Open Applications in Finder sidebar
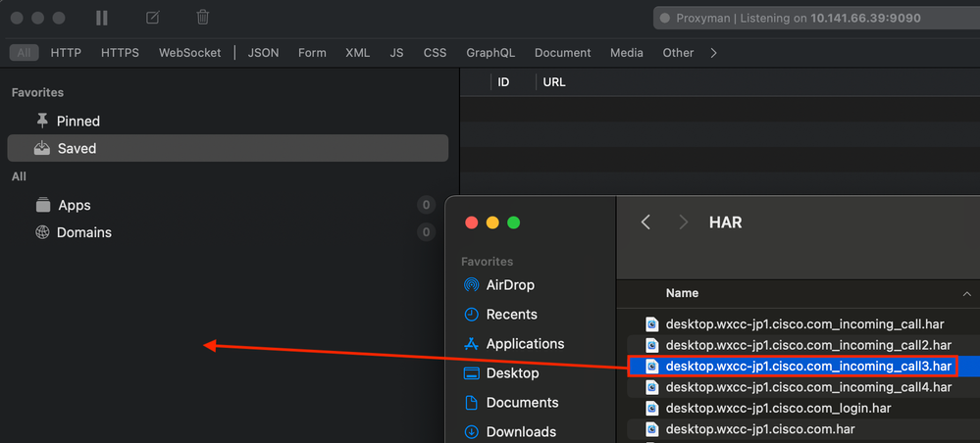980x443 pixels. click(x=525, y=344)
